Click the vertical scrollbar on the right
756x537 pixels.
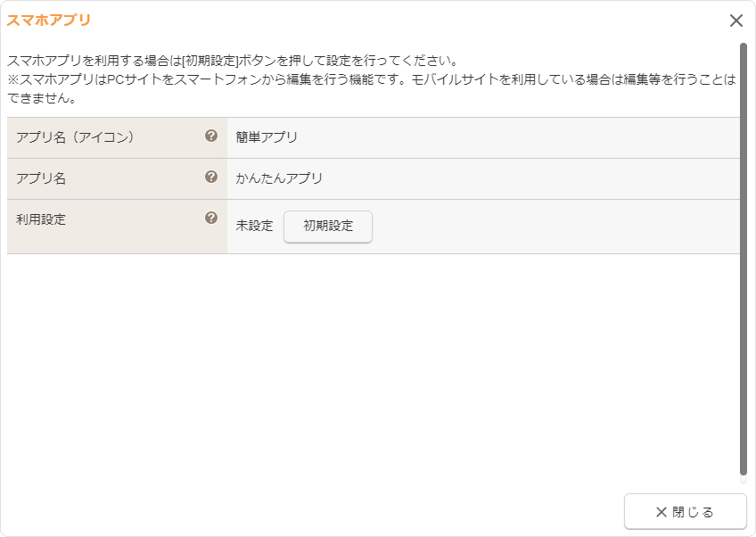[743, 259]
